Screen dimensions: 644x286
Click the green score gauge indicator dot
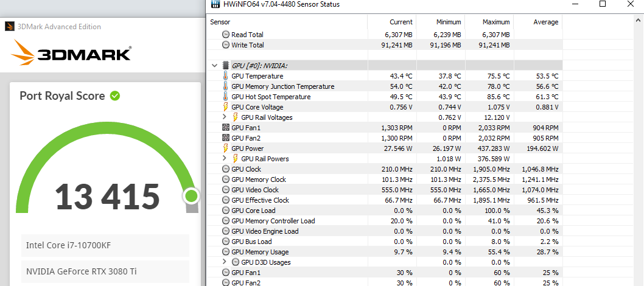(x=191, y=196)
